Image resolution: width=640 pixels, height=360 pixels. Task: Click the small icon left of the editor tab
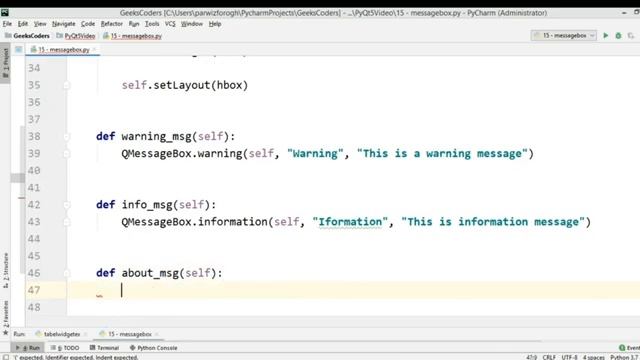click(x=19, y=49)
